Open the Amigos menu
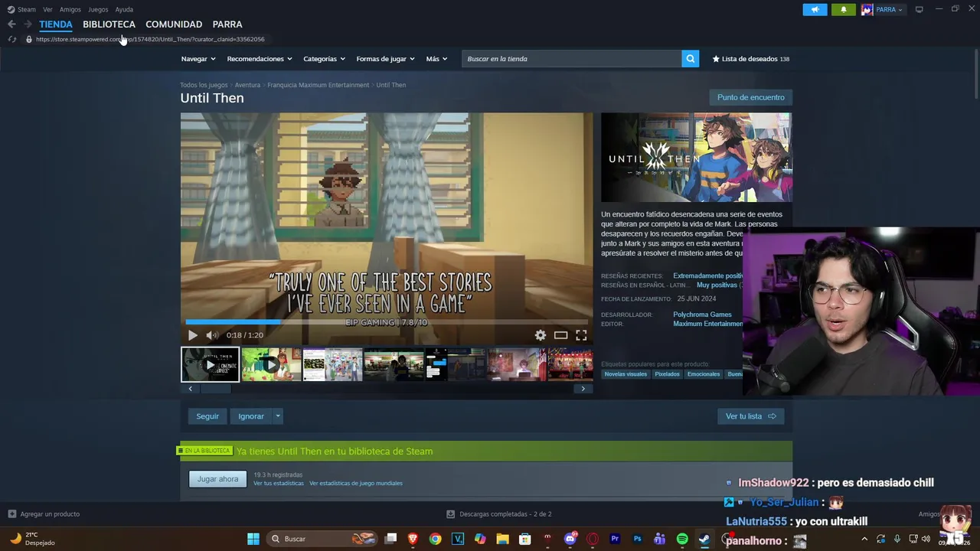 (x=70, y=9)
